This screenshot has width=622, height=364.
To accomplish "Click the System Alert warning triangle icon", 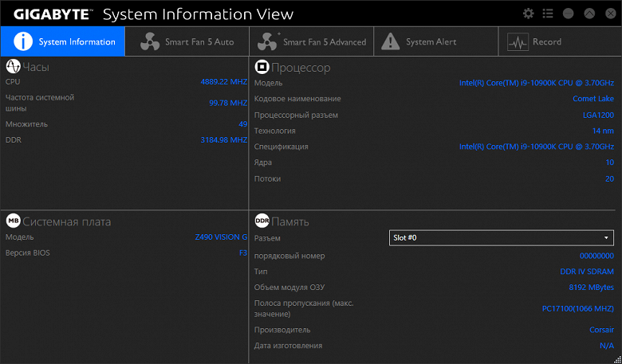I will pos(389,42).
